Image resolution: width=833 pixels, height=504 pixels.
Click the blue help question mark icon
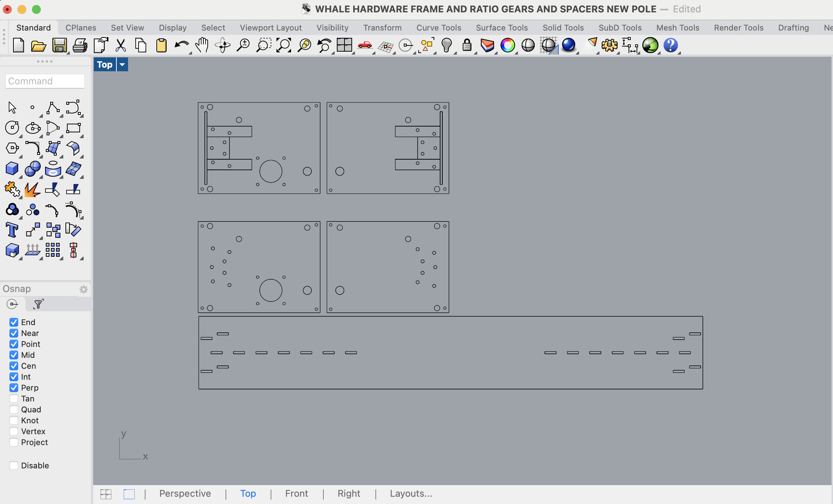(671, 45)
